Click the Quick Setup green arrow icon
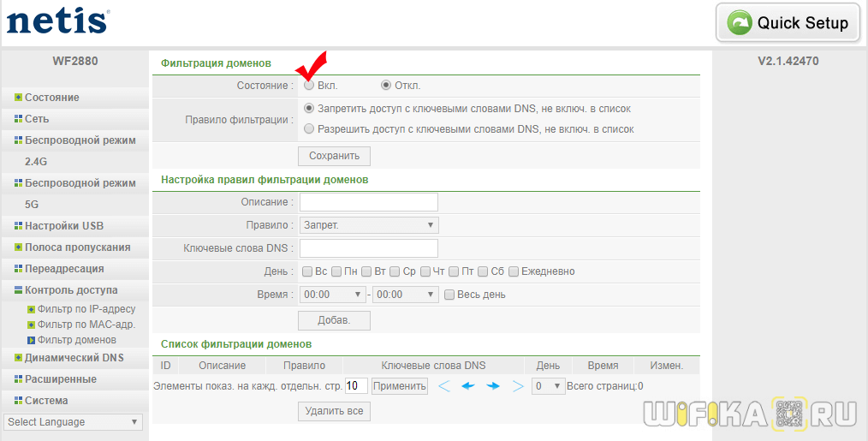Viewport: 868px width, 441px height. [740, 23]
